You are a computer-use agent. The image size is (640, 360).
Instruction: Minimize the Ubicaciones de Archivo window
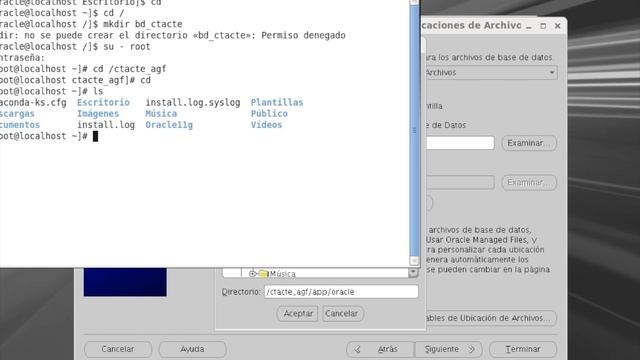529,26
